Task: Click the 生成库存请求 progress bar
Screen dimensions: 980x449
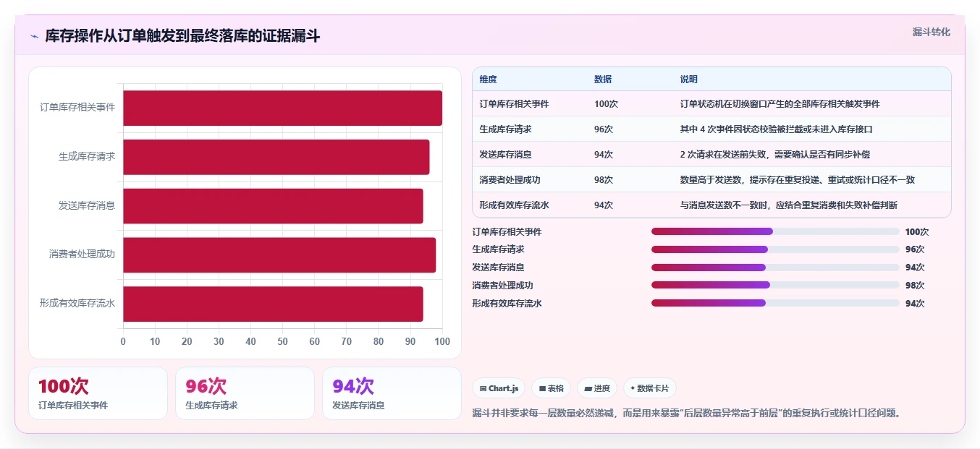Action: coord(775,249)
